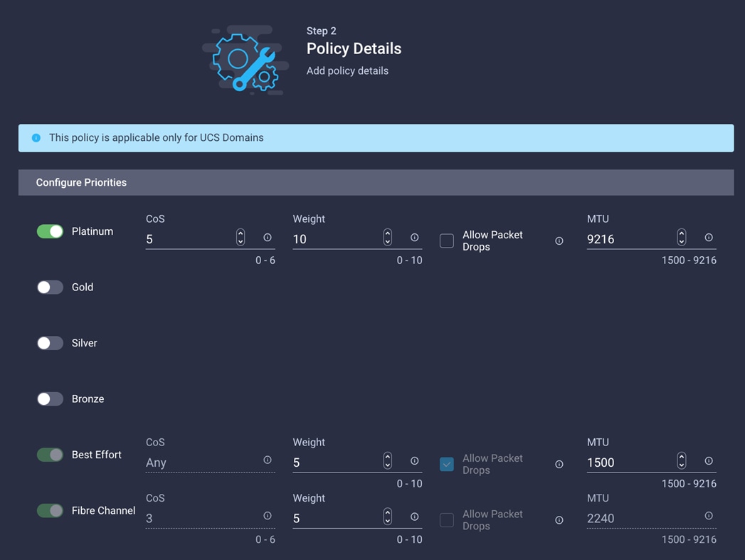Click the Fibre Channel Weight stepper arrows
This screenshot has width=745, height=560.
click(x=388, y=517)
